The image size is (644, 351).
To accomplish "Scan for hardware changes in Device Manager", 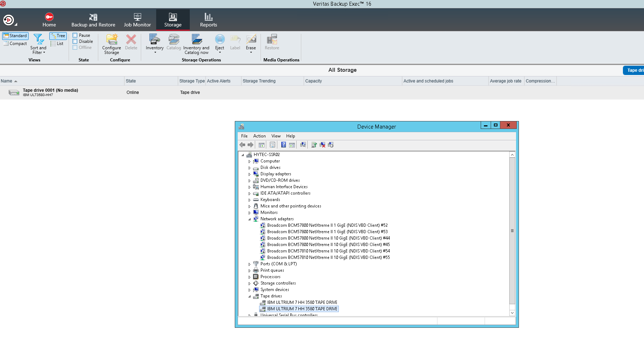I will 303,145.
